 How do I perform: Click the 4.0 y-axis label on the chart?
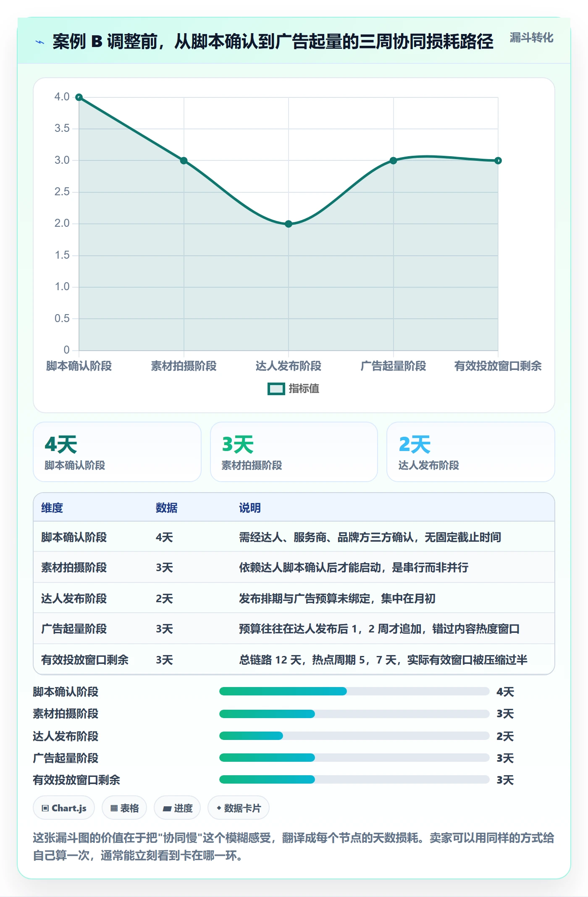pos(62,97)
